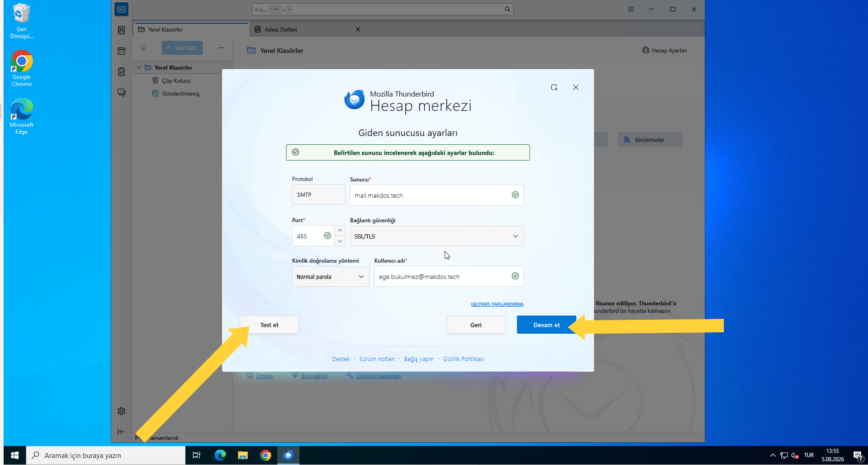The height and width of the screenshot is (465, 868).
Task: Open Task View on the taskbar
Action: tap(197, 455)
